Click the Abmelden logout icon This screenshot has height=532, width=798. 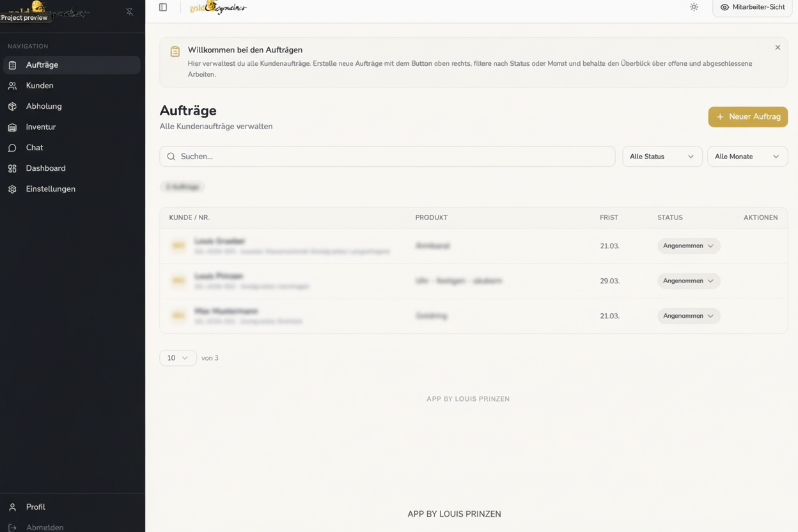point(12,528)
